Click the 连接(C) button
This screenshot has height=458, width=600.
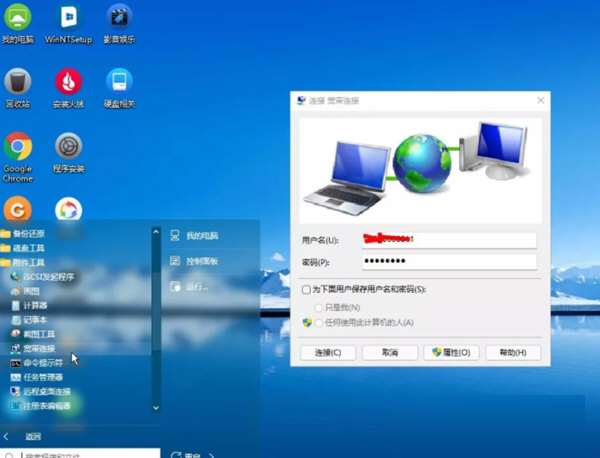[x=328, y=353]
